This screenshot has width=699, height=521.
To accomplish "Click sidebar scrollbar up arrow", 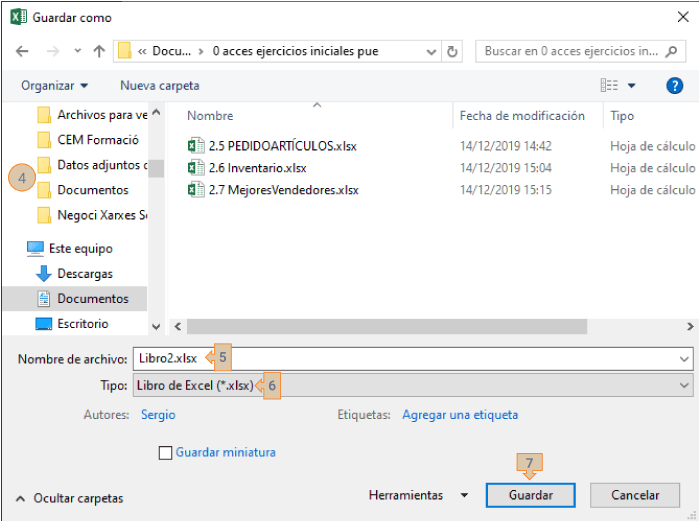I will point(156,112).
